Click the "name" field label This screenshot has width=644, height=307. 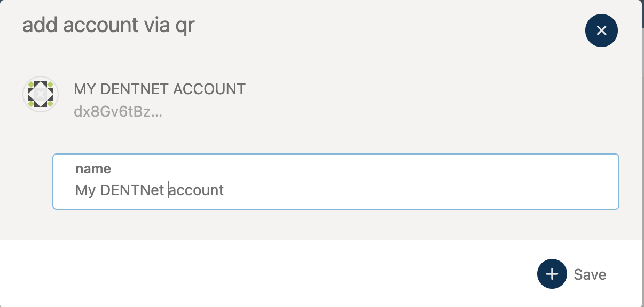coord(93,169)
